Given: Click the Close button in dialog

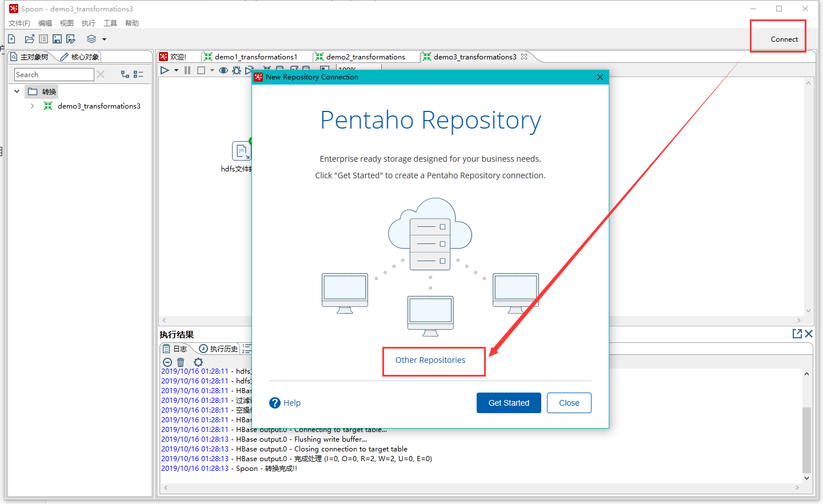Looking at the screenshot, I should tap(569, 403).
